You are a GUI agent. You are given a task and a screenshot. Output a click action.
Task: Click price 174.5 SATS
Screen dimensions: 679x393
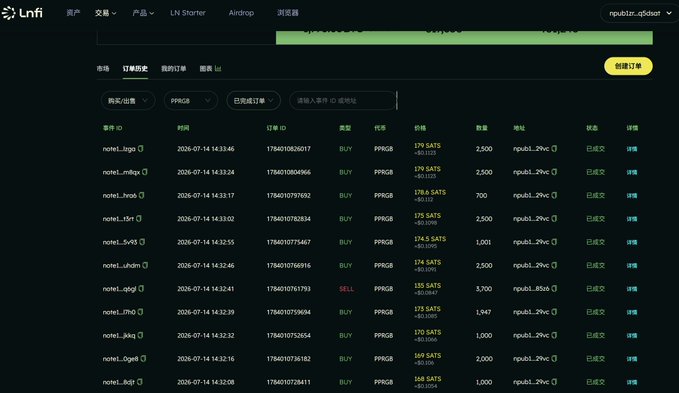tap(430, 239)
